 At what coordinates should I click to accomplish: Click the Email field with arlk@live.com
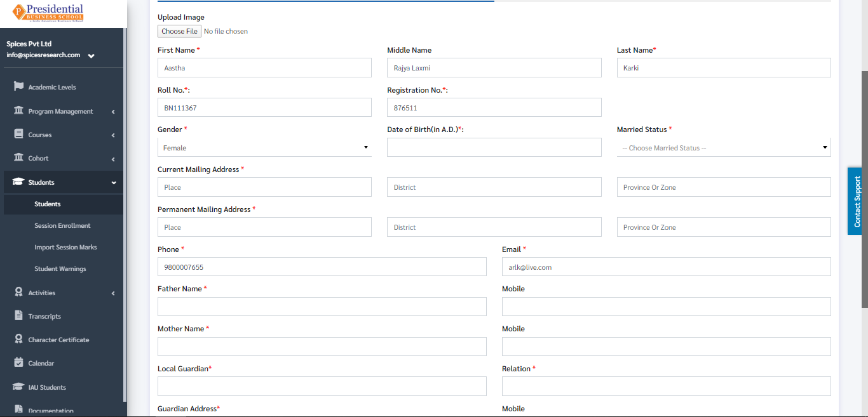coord(667,267)
